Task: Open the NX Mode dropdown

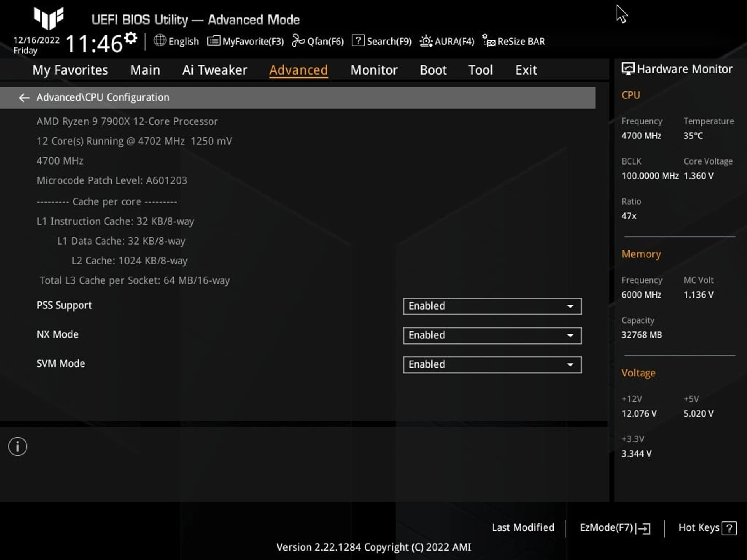Action: [x=492, y=336]
